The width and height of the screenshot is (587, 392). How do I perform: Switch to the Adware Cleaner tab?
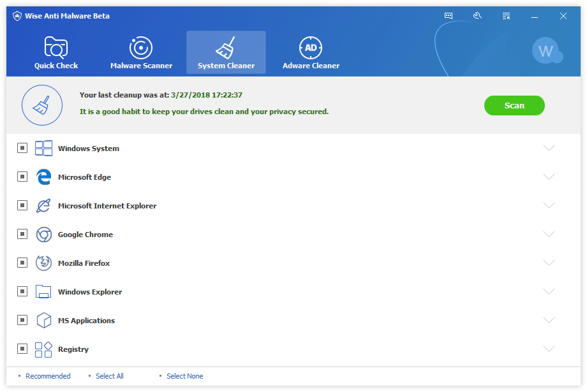tap(311, 52)
